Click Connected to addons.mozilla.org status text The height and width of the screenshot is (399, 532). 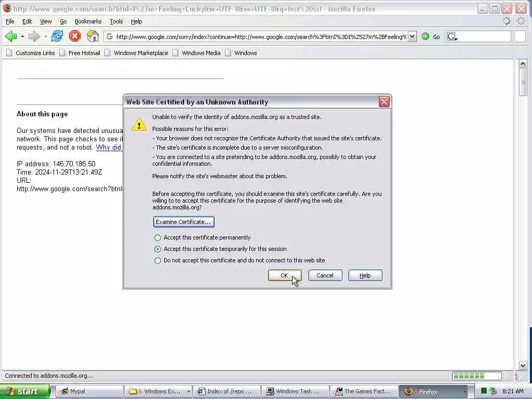[x=49, y=376]
